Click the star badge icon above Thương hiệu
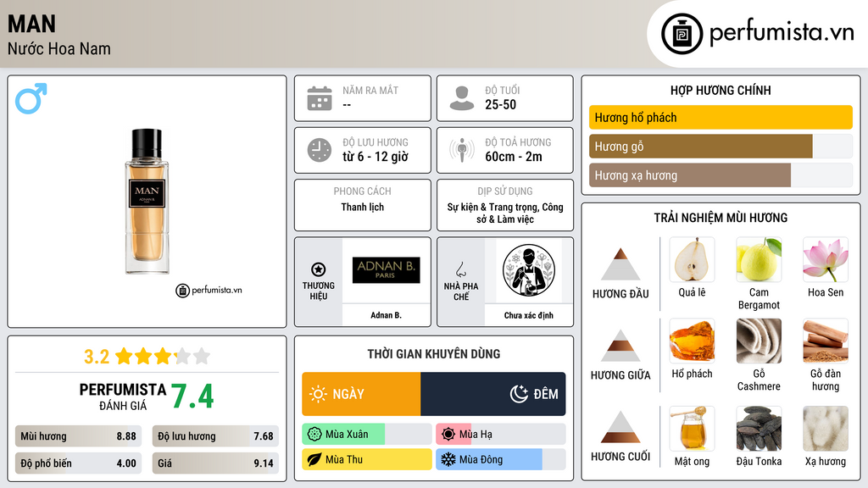Image resolution: width=868 pixels, height=488 pixels. tap(319, 269)
